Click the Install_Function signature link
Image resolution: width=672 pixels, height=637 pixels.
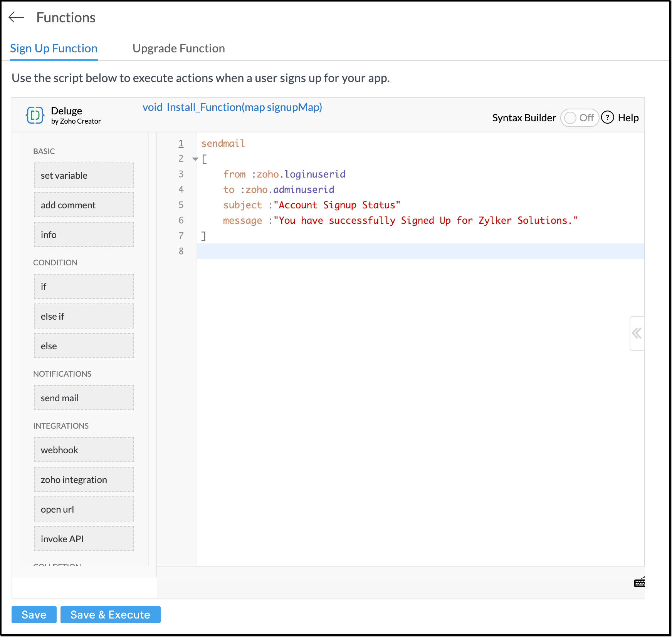pos(232,107)
